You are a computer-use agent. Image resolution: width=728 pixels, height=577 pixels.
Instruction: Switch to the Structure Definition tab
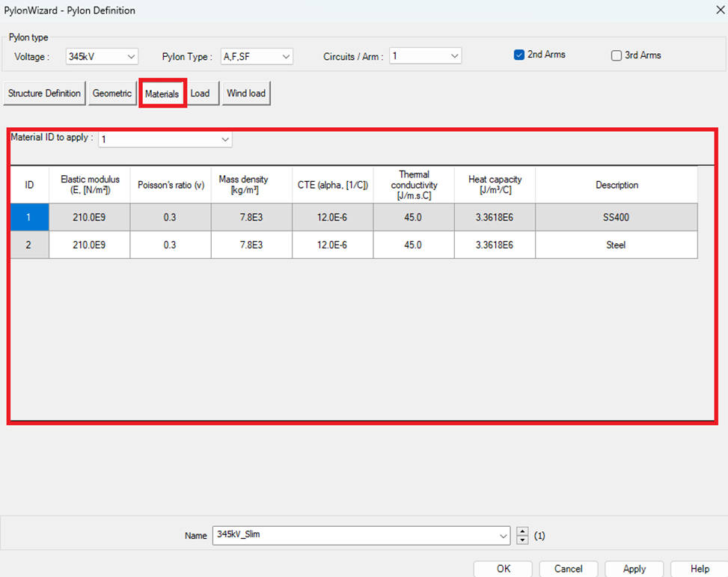click(x=44, y=94)
